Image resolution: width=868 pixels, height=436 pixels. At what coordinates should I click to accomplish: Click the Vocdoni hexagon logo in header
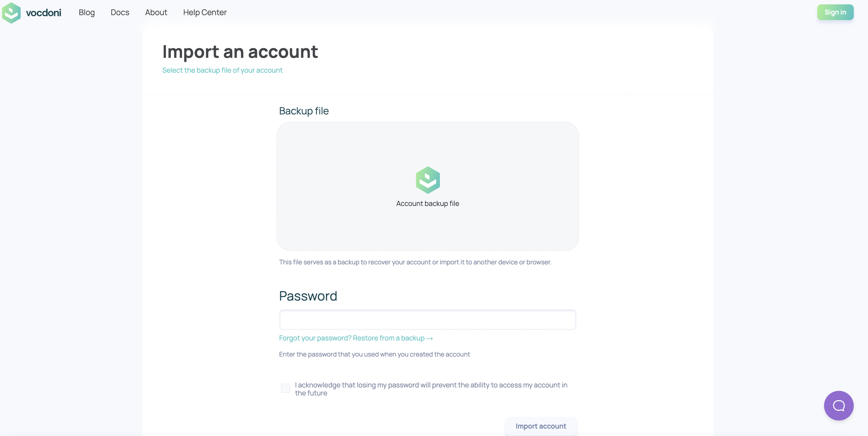pos(11,13)
